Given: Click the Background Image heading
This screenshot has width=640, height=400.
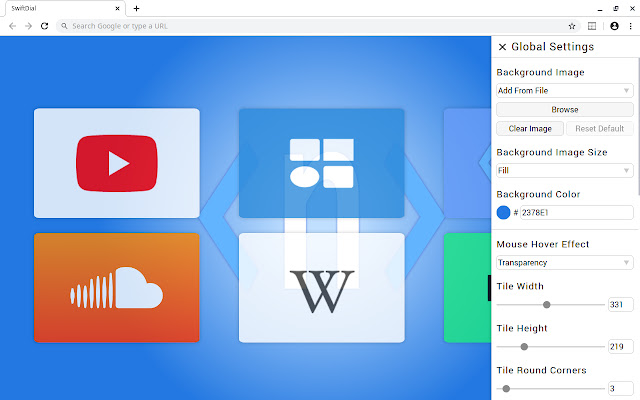Looking at the screenshot, I should [540, 72].
